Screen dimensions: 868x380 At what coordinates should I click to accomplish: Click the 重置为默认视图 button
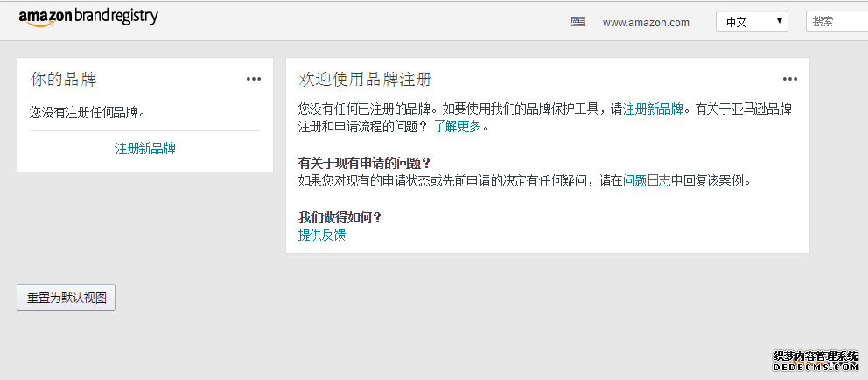66,298
